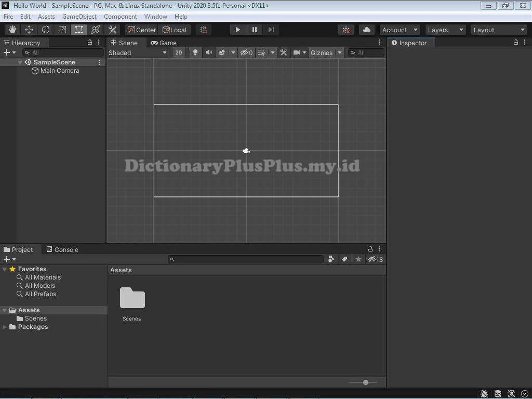Click the Hierarchy search field

[63, 52]
